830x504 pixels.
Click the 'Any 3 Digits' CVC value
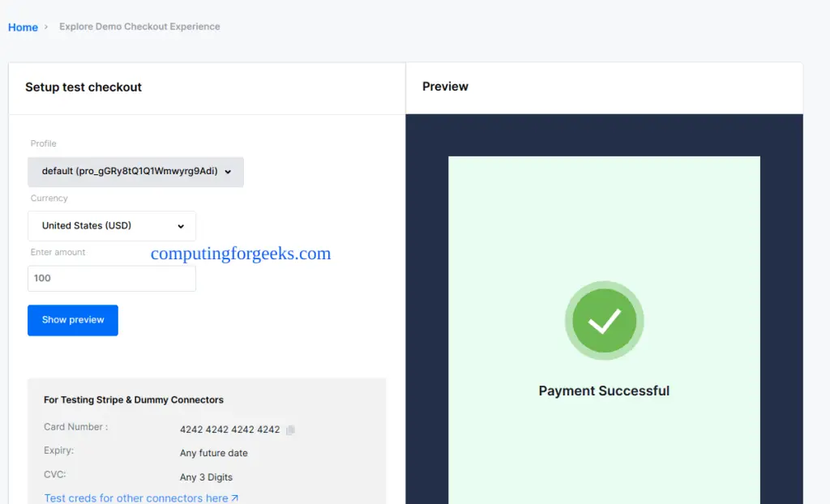pos(206,477)
